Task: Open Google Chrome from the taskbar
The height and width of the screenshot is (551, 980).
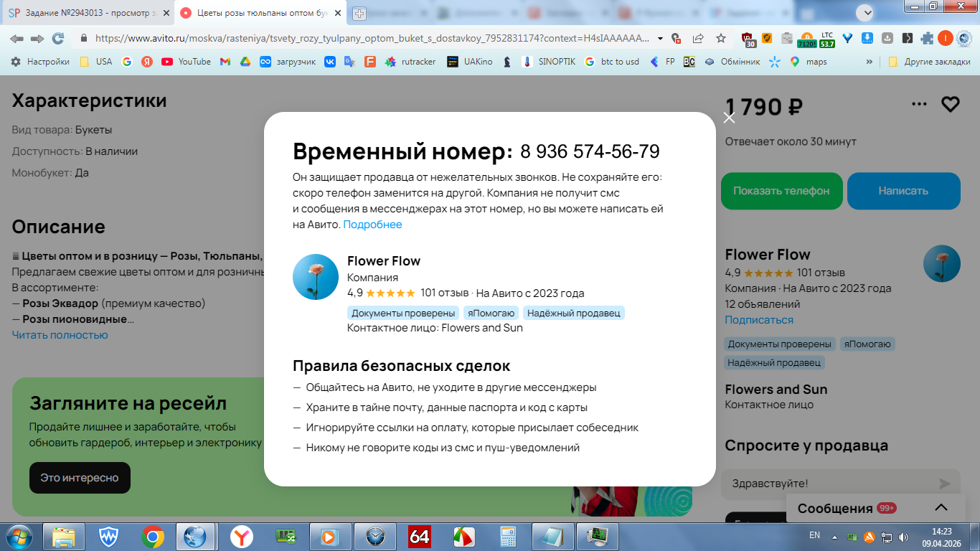Action: point(152,536)
